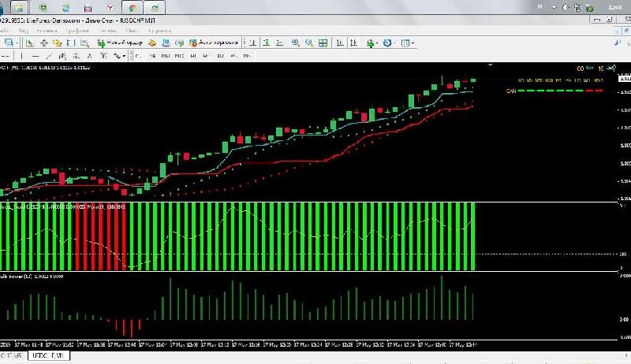Screen dimensions: 631x364
Task: Open the 'Сервис' tools menu
Action: click(107, 31)
